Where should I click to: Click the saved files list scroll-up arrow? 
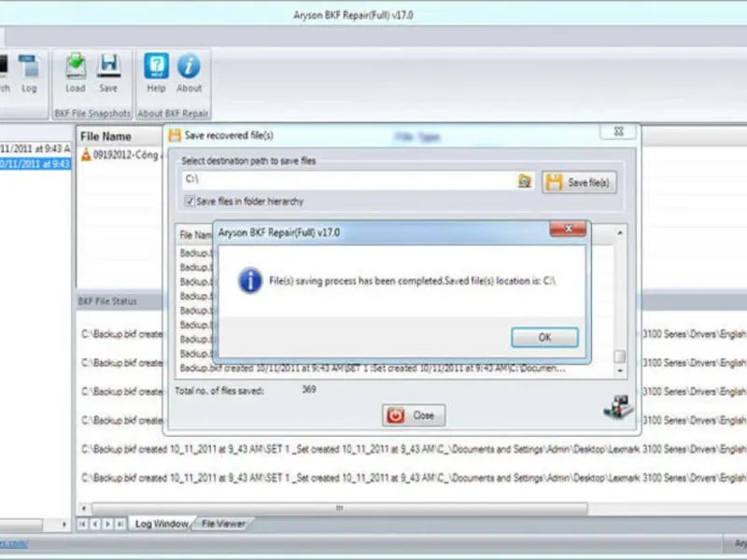(x=620, y=232)
